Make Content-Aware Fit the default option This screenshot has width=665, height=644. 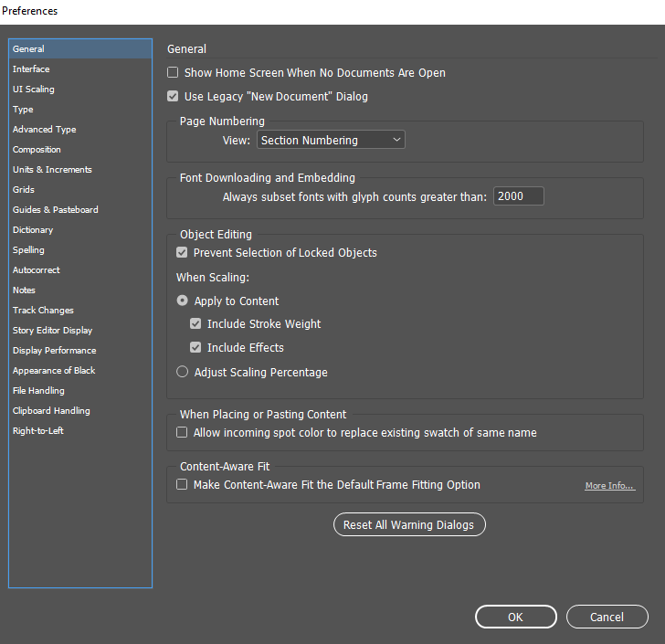[x=182, y=484]
